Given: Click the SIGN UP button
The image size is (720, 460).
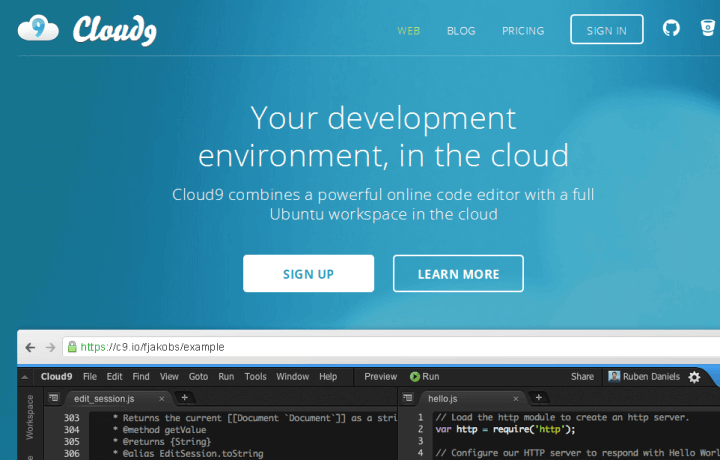Looking at the screenshot, I should coord(309,274).
